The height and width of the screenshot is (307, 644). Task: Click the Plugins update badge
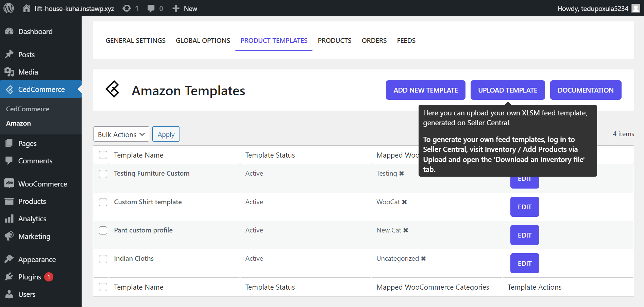[x=49, y=277]
